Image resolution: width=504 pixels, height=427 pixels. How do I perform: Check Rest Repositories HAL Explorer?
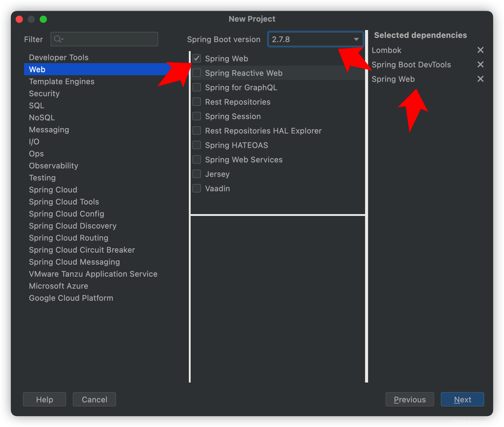click(x=197, y=131)
